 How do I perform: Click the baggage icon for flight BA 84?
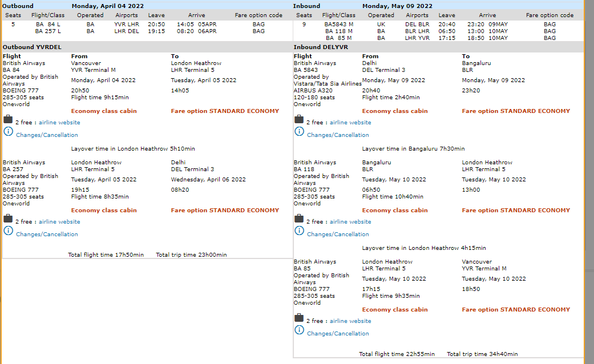coord(8,120)
